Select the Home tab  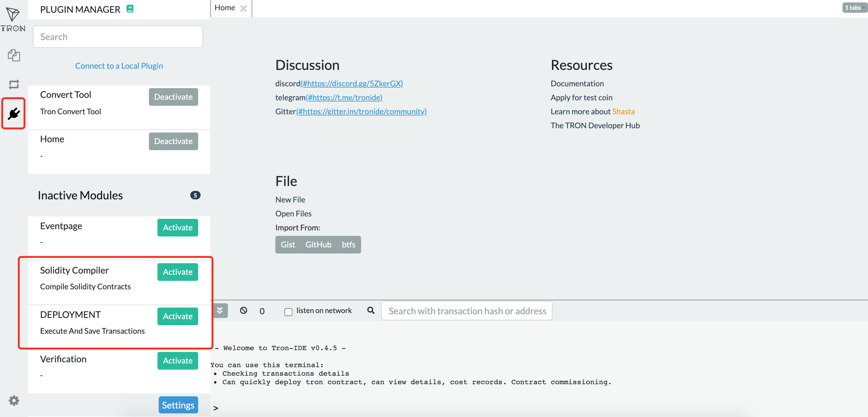225,8
